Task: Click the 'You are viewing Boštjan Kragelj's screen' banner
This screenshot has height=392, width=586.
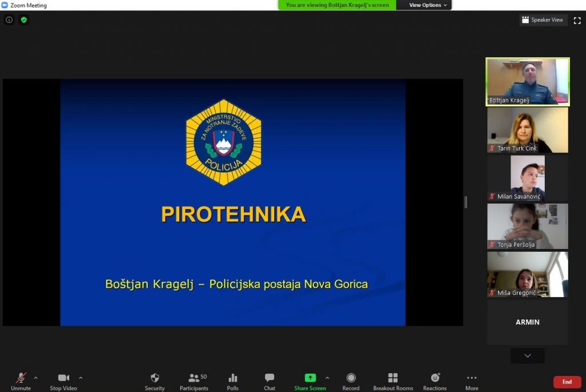Action: tap(337, 5)
